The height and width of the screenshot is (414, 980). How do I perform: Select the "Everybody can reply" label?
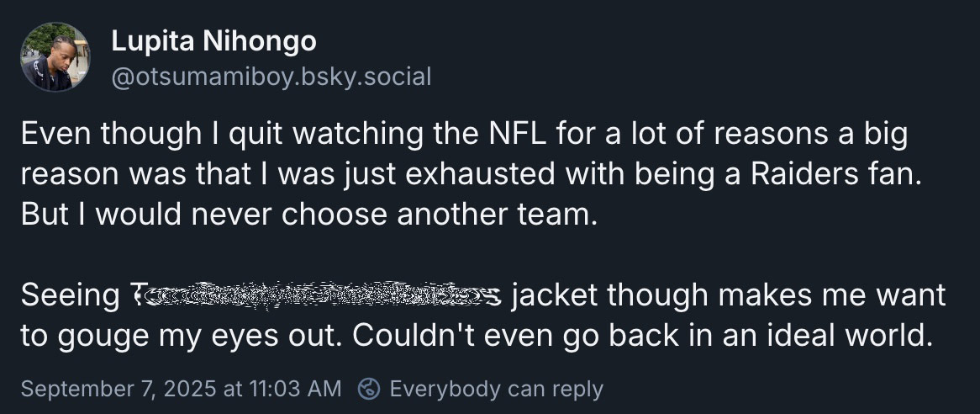[x=496, y=389]
